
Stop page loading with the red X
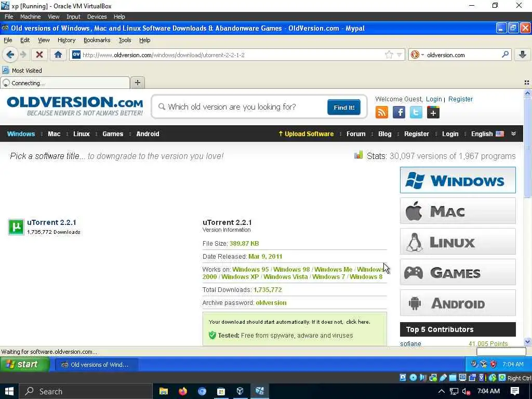click(39, 55)
